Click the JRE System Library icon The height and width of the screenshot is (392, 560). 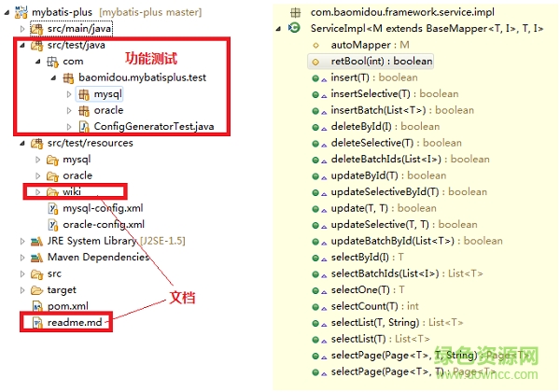click(x=36, y=242)
